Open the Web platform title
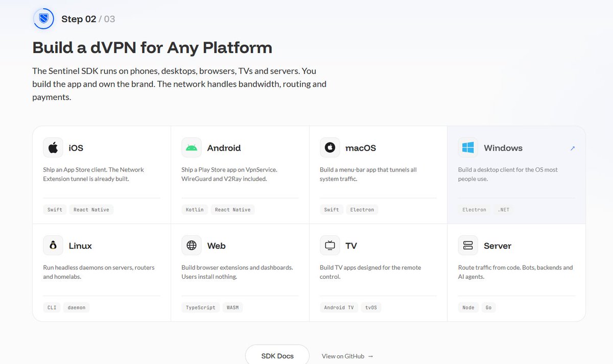 click(216, 246)
